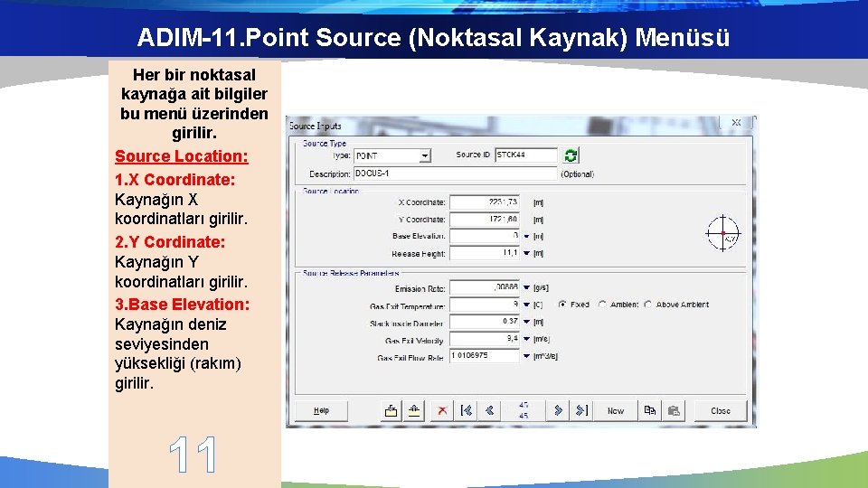Click the Description input field
This screenshot has height=488, width=868.
pyautogui.click(x=455, y=174)
